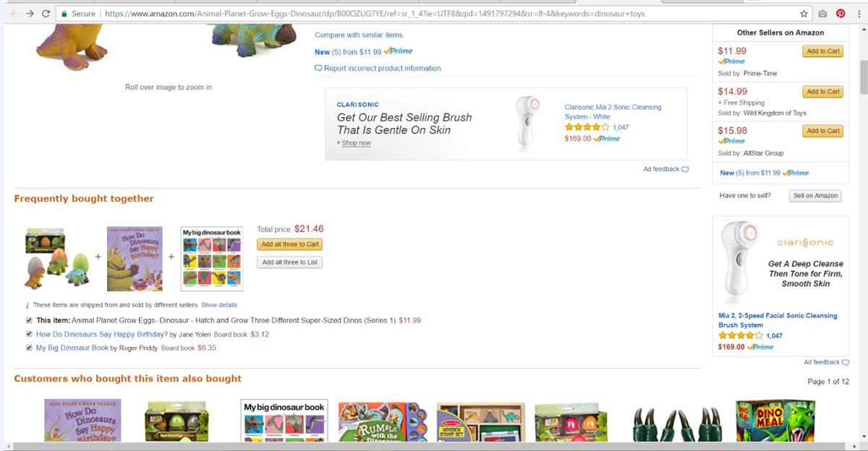
Task: Click scrollbar up arrow at top right
Action: pos(863,30)
